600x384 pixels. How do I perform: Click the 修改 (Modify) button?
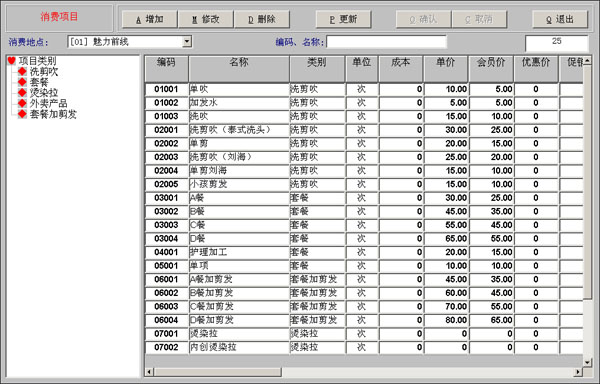coord(206,19)
